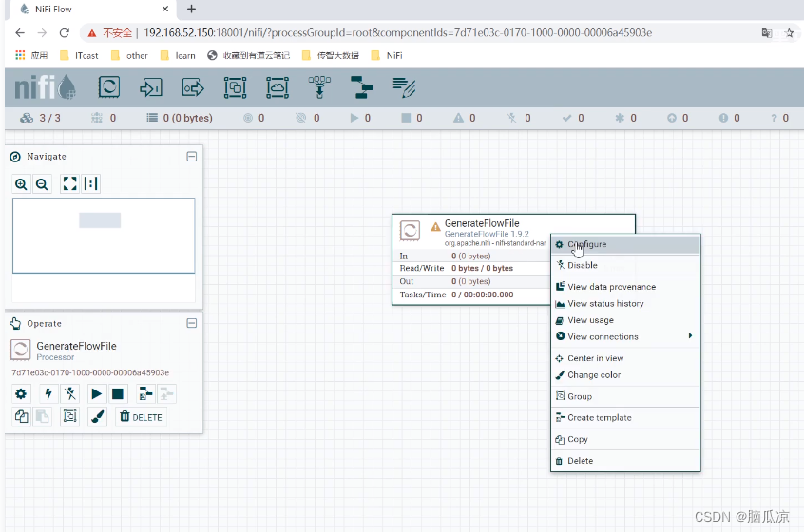Open the Apps shortcut in bookmarks bar
Viewport: 804px width, 532px height.
(x=31, y=55)
